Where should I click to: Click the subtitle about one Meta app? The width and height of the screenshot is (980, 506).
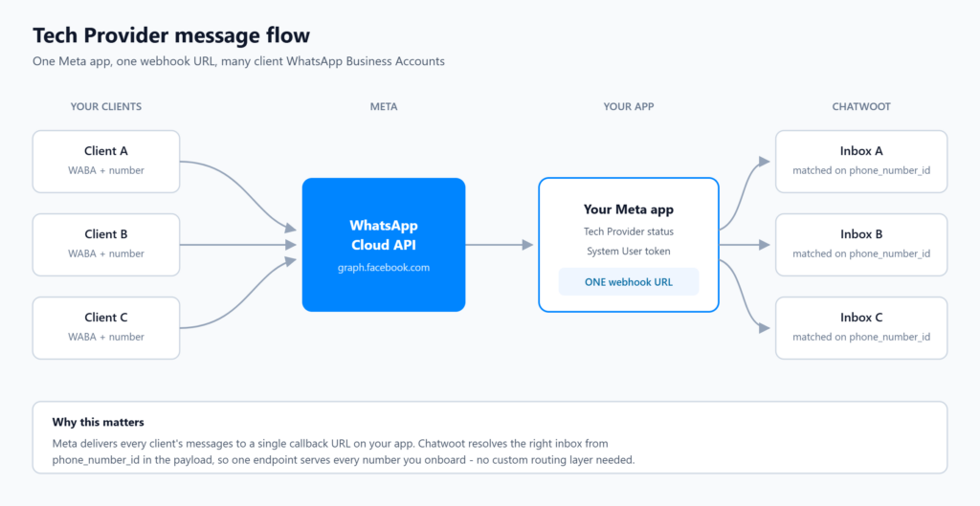[238, 61]
